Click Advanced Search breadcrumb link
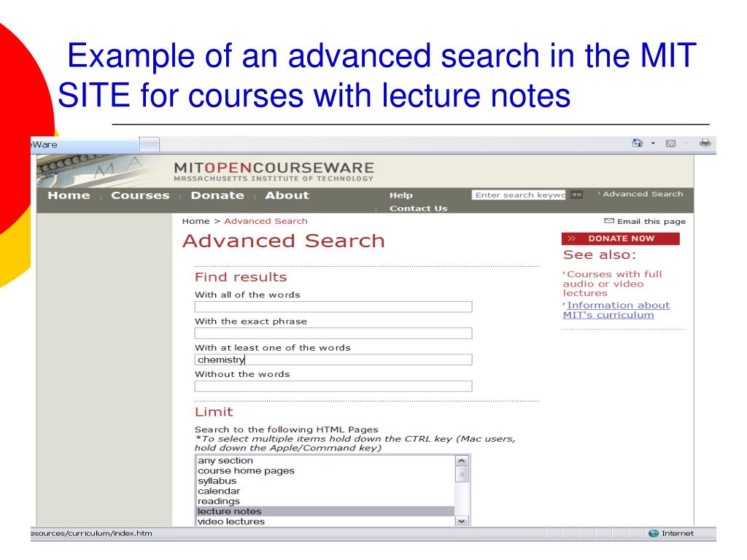 pyautogui.click(x=266, y=221)
